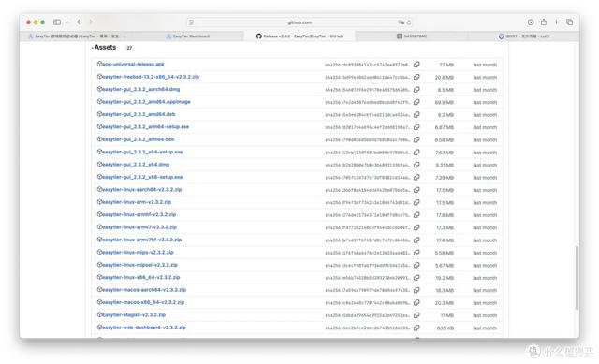This screenshot has height=364, width=599.
Task: Copy sha256 for easytier-linux-arm zip
Action: pos(416,202)
